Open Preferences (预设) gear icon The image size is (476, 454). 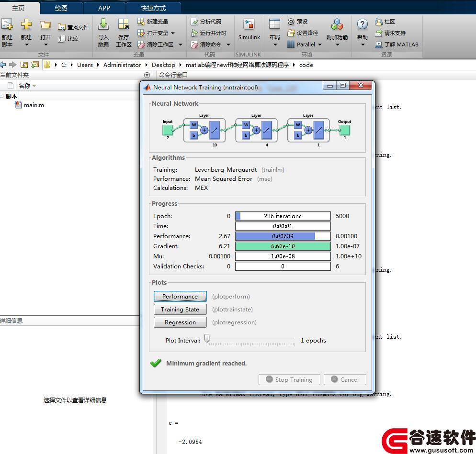tap(291, 22)
